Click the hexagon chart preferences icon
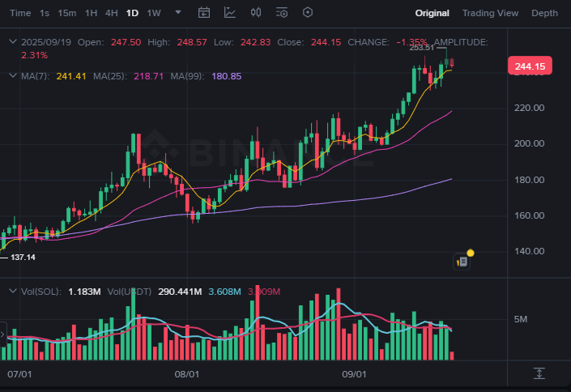571x392 pixels. click(x=308, y=13)
